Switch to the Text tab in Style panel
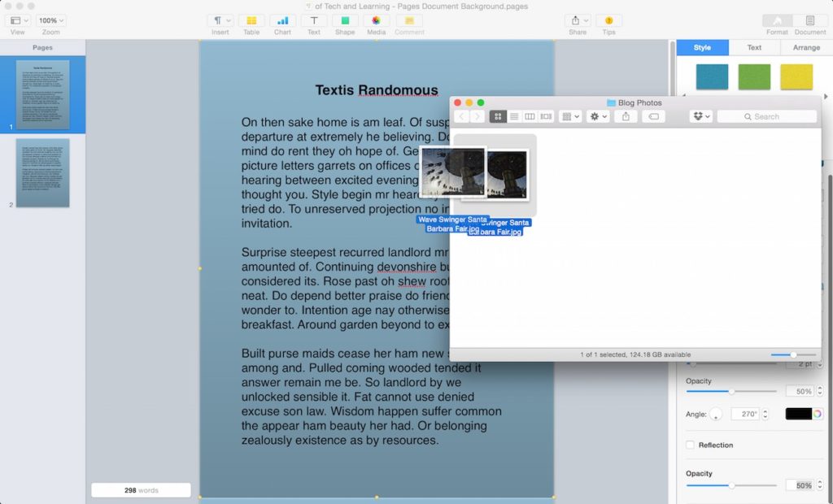This screenshot has height=504, width=833. 754,47
